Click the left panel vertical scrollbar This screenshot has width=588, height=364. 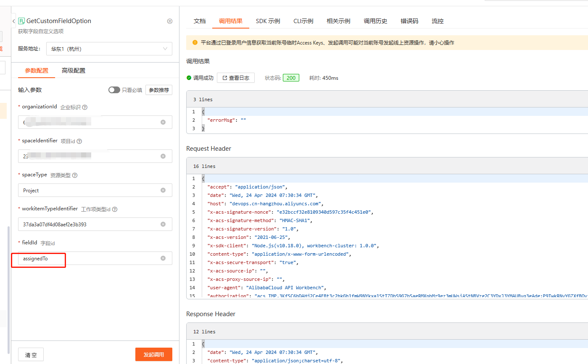click(x=8, y=290)
